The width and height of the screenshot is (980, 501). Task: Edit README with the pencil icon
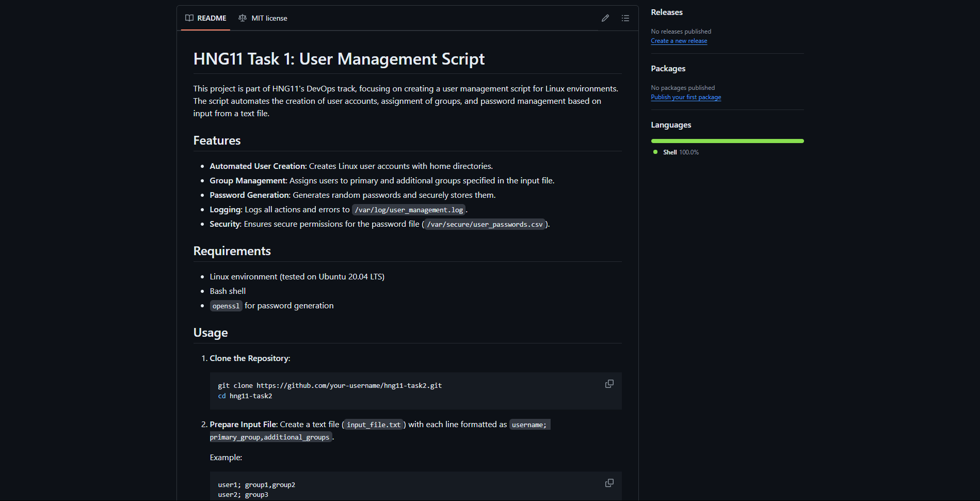(x=605, y=18)
